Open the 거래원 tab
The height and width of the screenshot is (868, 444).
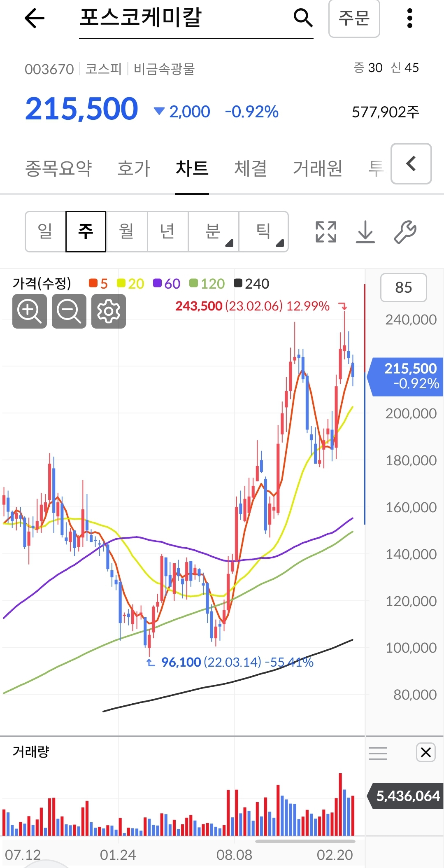pos(317,168)
